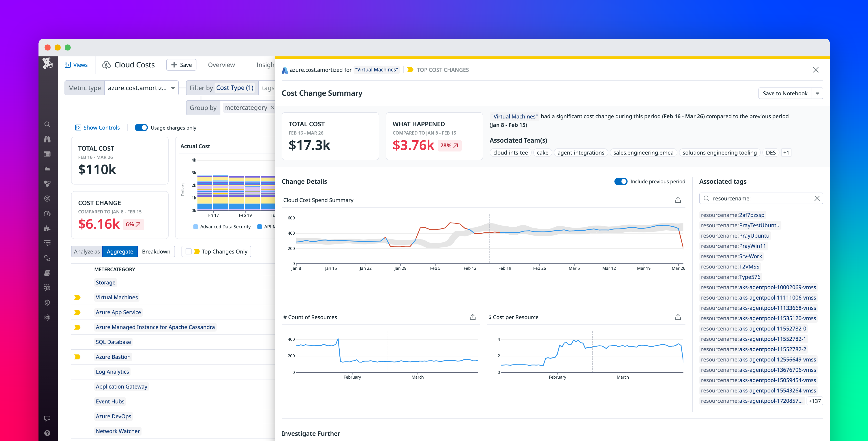Clear the resourcename search in Associated tags
Image resolution: width=868 pixels, height=441 pixels.
[x=817, y=198]
